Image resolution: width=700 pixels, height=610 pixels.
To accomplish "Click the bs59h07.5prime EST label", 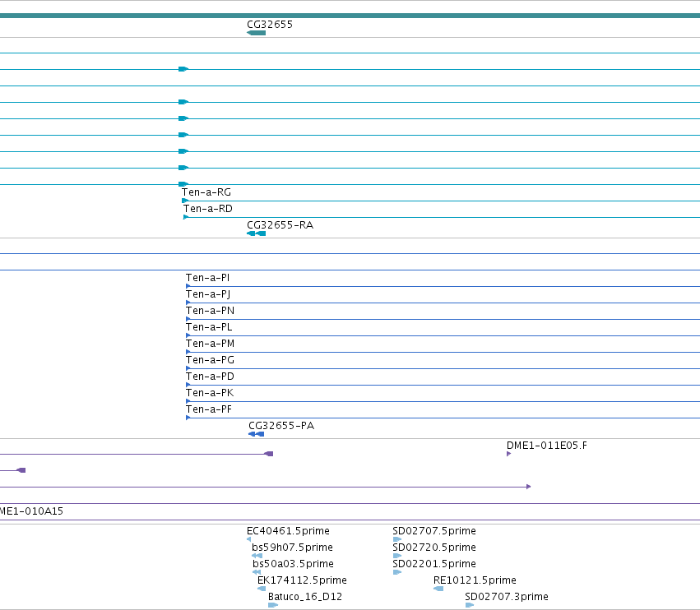I will [x=292, y=547].
